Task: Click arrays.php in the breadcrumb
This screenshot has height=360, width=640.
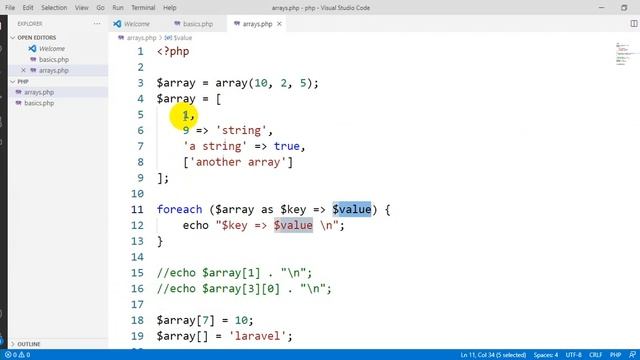Action: point(141,38)
